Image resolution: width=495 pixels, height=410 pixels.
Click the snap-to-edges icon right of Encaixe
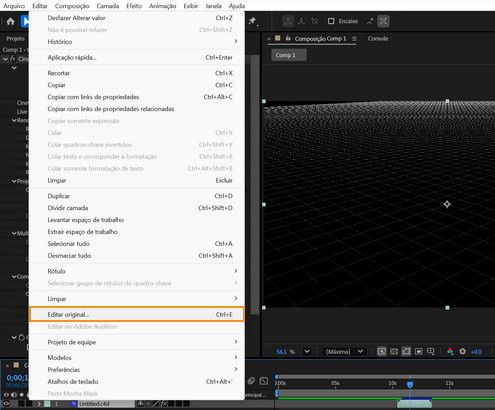pyautogui.click(x=370, y=21)
